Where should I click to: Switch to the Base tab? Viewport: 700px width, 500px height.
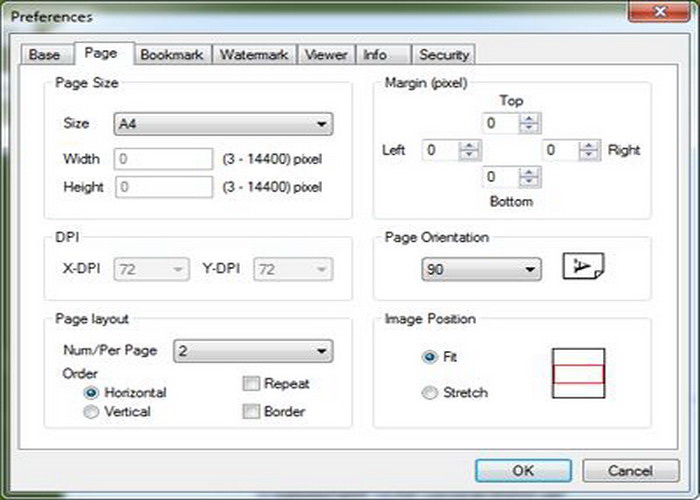coord(46,55)
